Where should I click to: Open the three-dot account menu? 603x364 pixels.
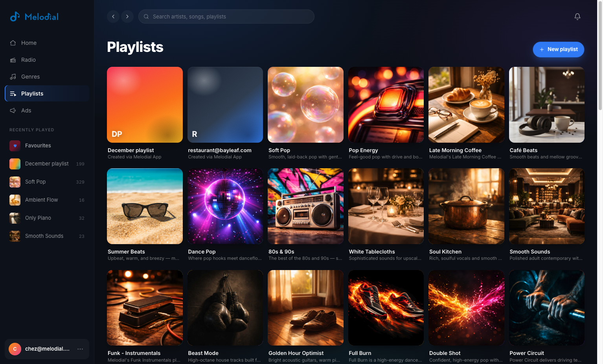(80, 349)
